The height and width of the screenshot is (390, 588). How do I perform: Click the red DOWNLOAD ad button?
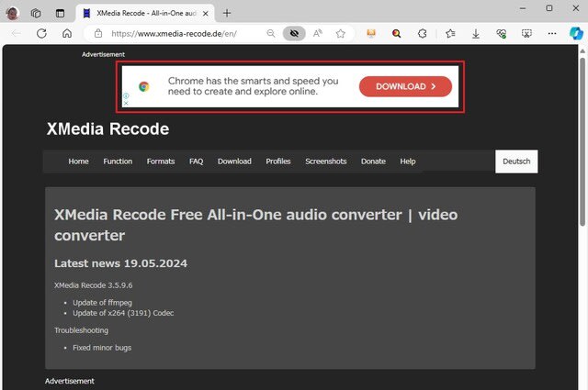pos(405,86)
